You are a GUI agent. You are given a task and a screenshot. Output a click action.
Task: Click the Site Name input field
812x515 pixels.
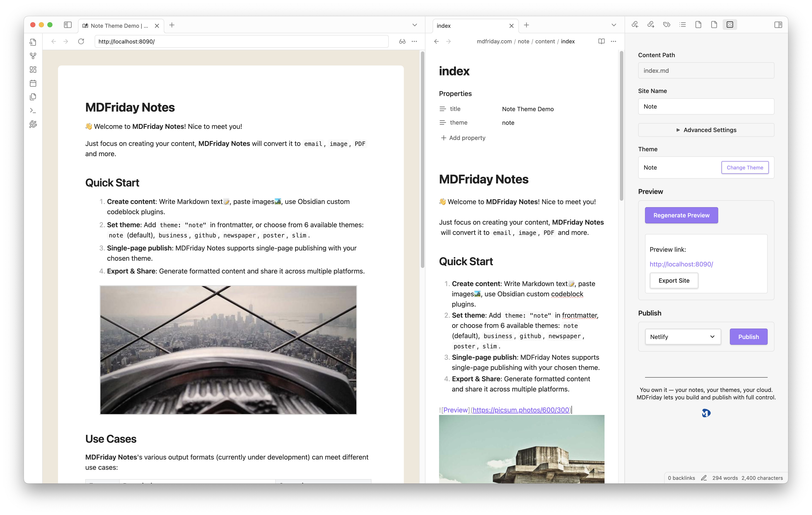pyautogui.click(x=706, y=106)
